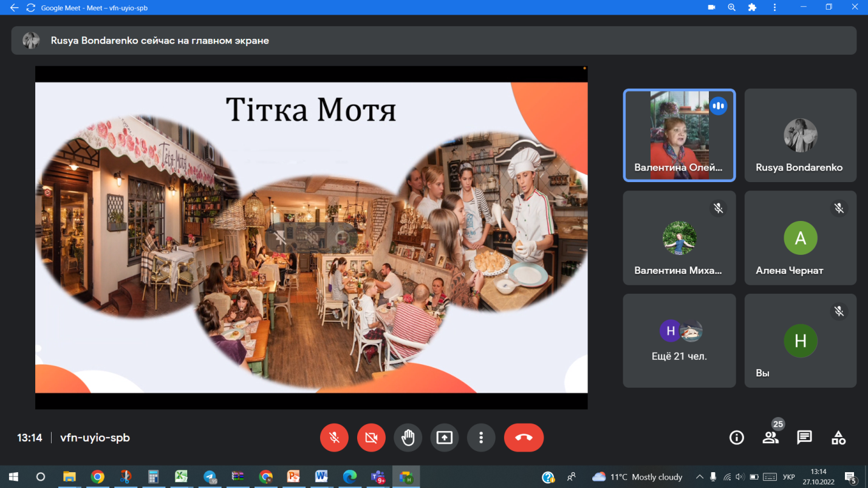Open the chat panel

804,438
